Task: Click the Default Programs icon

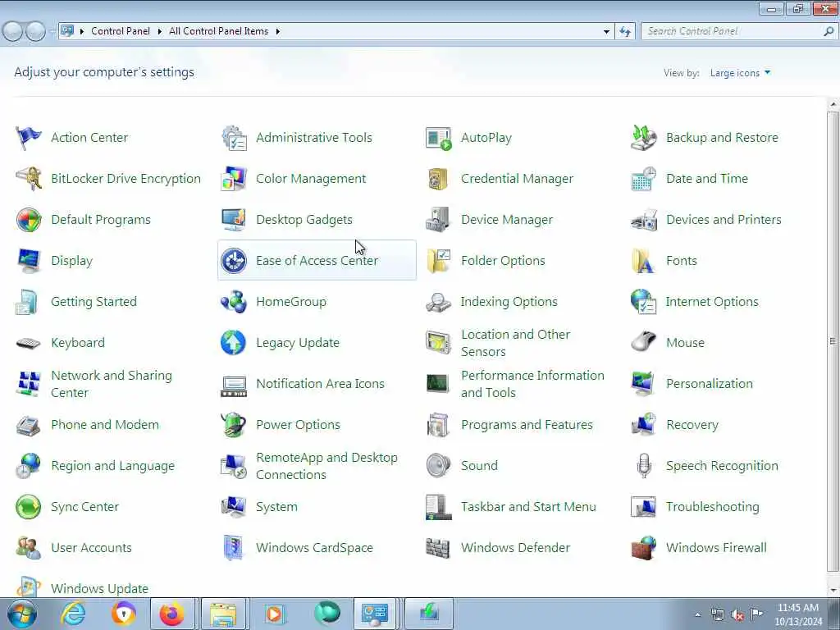Action: coord(29,220)
